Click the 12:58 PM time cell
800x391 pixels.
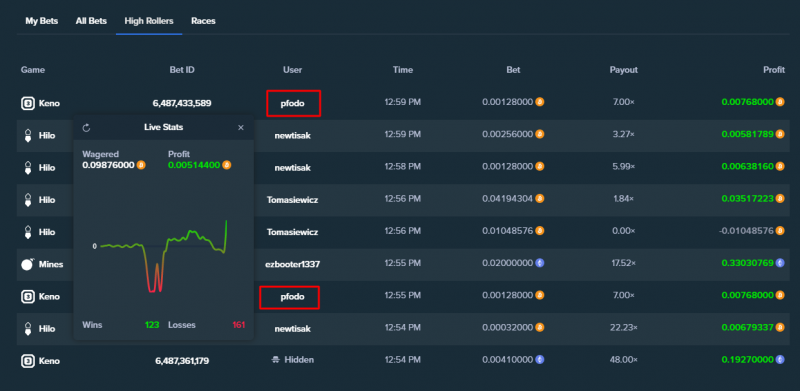pyautogui.click(x=403, y=166)
